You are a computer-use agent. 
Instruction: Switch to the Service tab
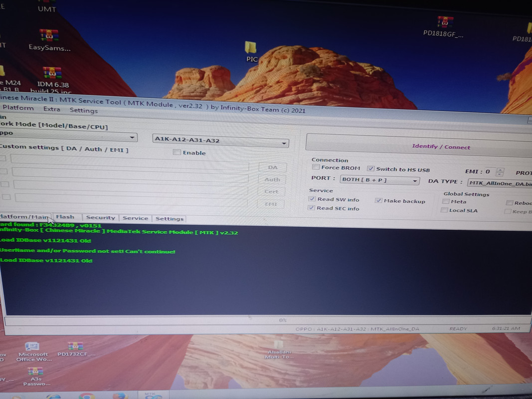136,218
